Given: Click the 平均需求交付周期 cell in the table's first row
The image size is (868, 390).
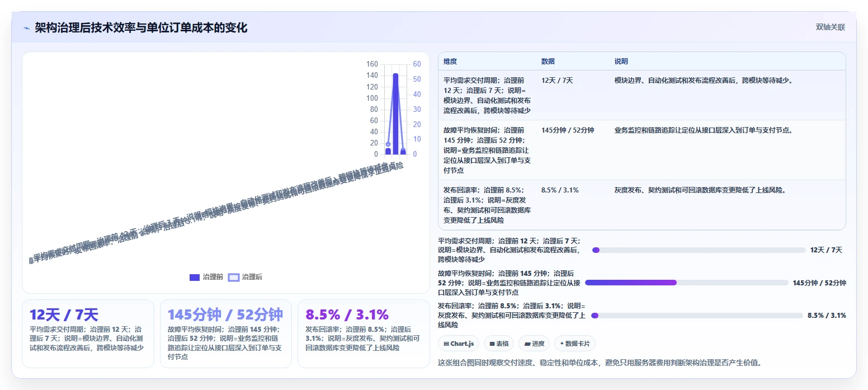Looking at the screenshot, I should pyautogui.click(x=487, y=96).
